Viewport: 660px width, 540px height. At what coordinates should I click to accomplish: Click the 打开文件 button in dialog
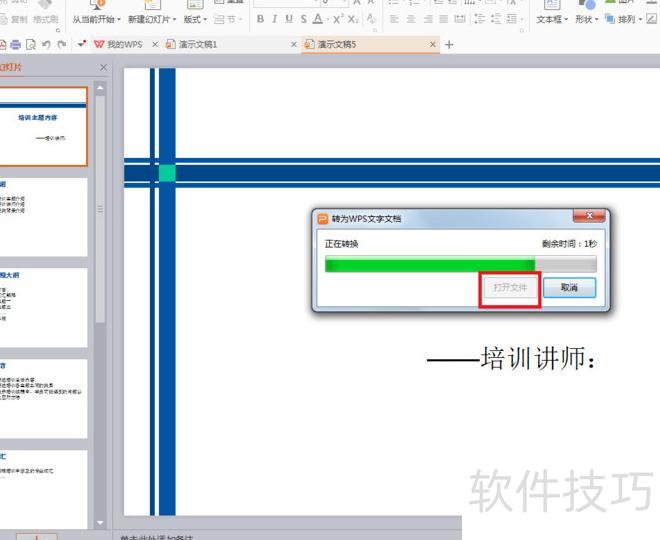[510, 287]
